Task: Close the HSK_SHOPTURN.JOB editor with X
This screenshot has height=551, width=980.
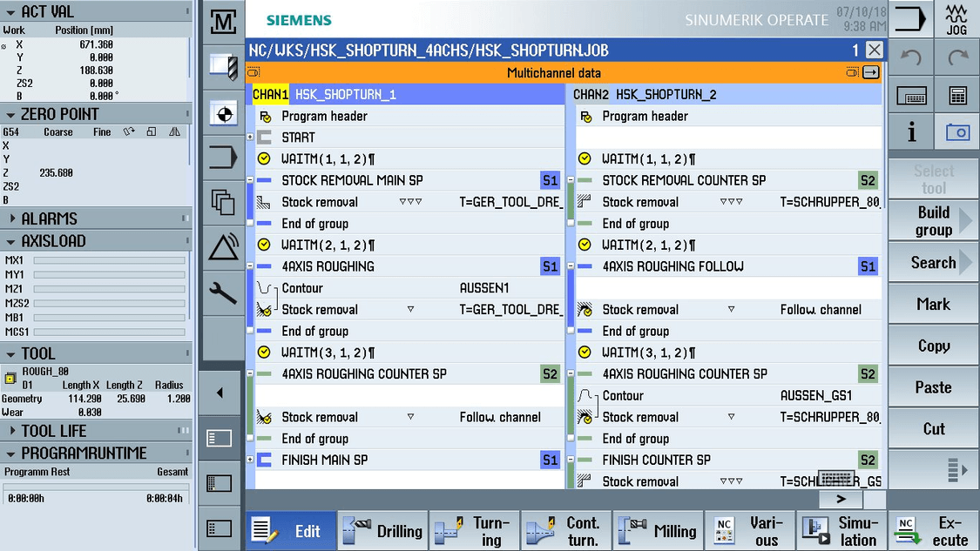Action: (x=874, y=50)
